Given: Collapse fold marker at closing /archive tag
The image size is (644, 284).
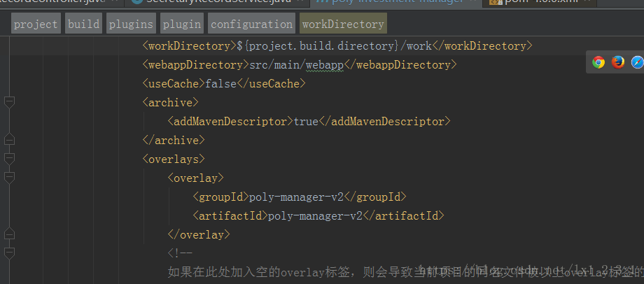Looking at the screenshot, I should pyautogui.click(x=9, y=139).
